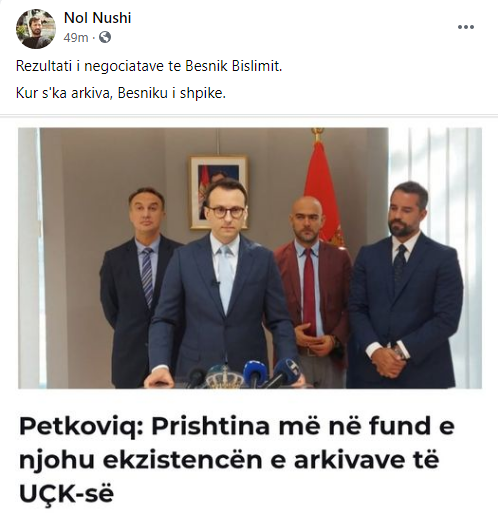Image resolution: width=498 pixels, height=522 pixels.
Task: Click text line mentioning Besnik Bislimit
Action: [x=149, y=66]
